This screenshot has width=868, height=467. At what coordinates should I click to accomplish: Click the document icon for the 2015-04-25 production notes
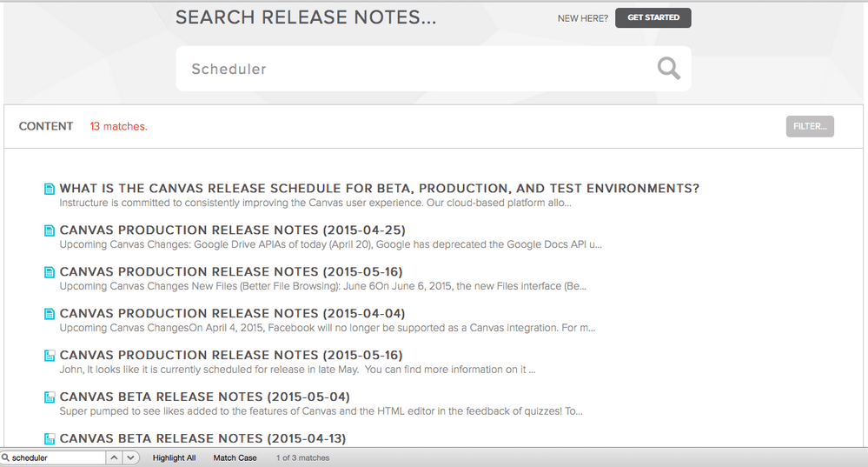50,230
